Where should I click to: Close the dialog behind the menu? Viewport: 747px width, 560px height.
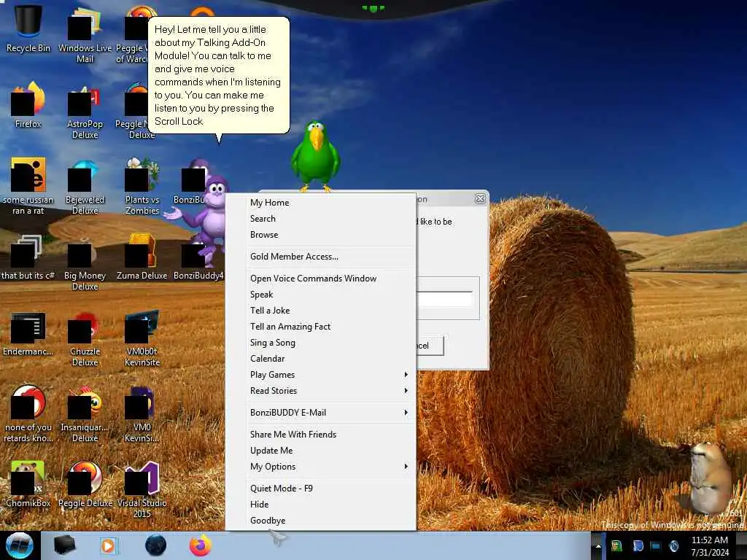point(480,199)
